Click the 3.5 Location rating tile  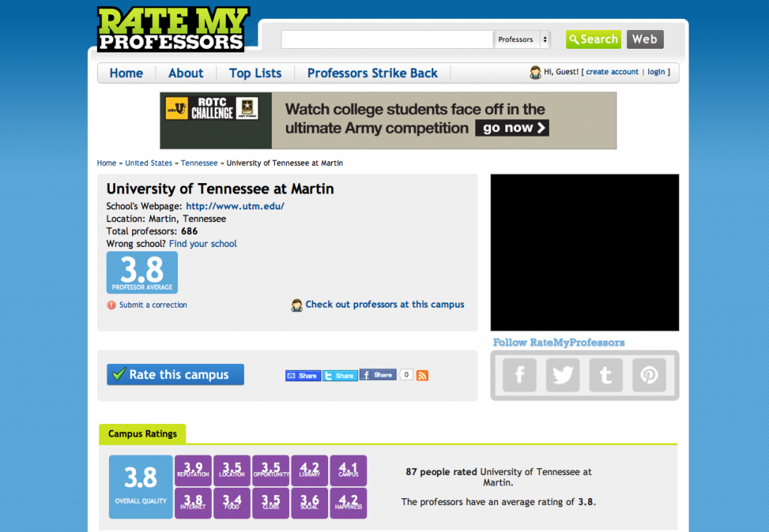232,470
